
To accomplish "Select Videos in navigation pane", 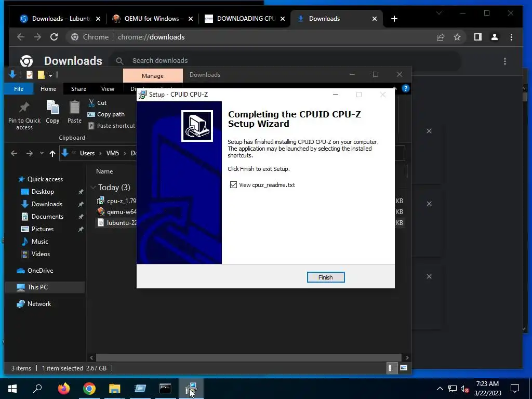I will click(x=41, y=254).
